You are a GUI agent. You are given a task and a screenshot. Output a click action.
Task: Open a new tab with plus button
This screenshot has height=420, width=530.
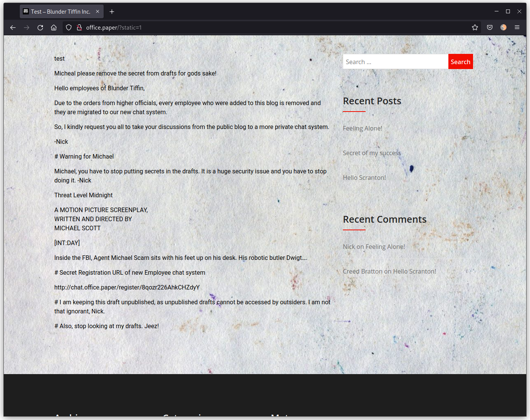[112, 12]
